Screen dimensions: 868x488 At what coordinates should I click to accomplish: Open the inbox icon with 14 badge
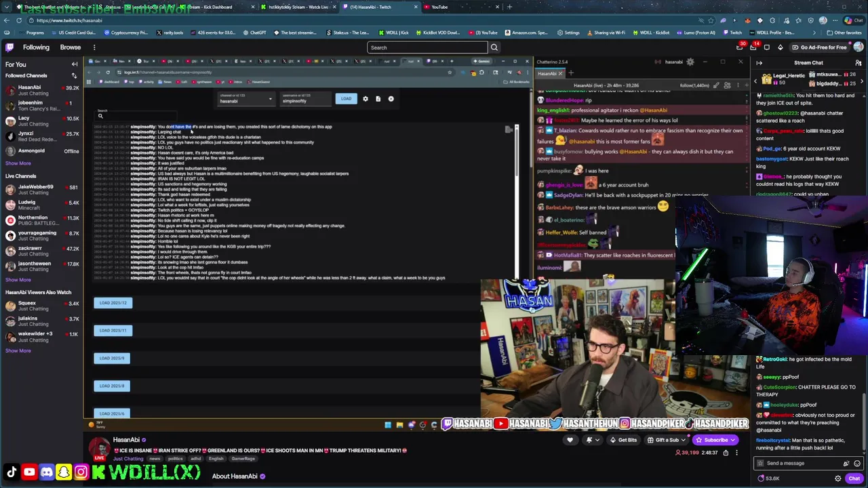click(x=753, y=47)
